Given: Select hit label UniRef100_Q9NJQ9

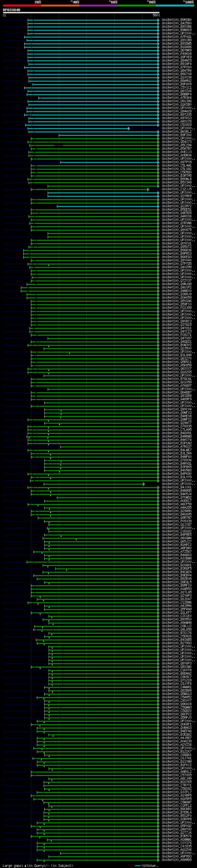Looking at the screenshot, I should 177,284.
